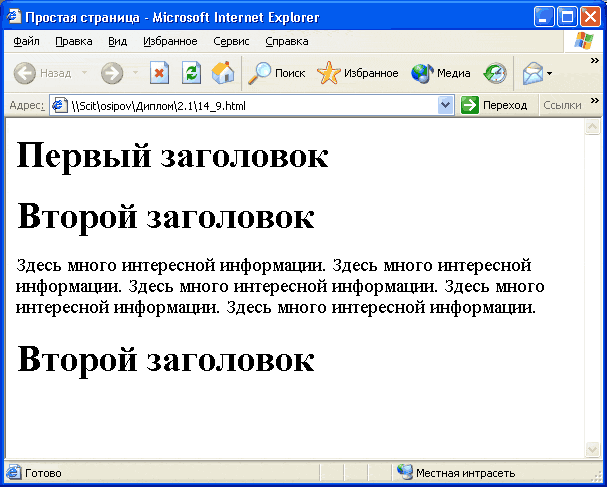This screenshot has height=487, width=607.
Task: Open the Правка menu
Action: pyautogui.click(x=74, y=41)
